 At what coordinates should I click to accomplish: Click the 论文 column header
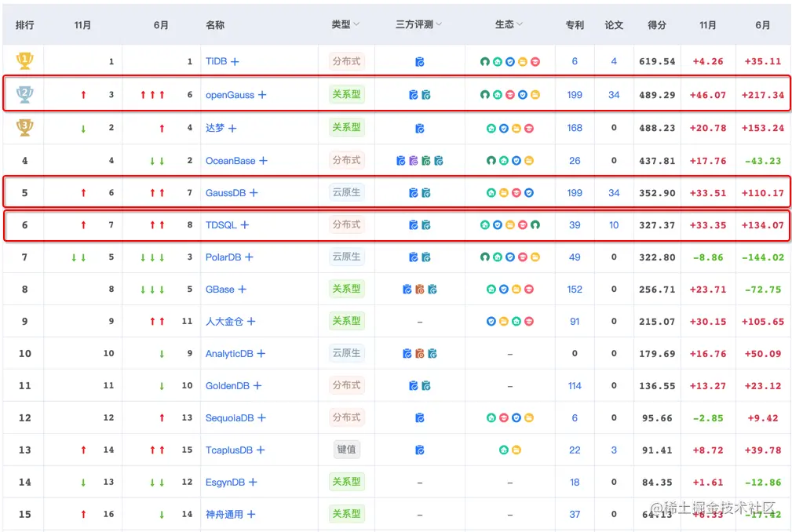coord(614,25)
